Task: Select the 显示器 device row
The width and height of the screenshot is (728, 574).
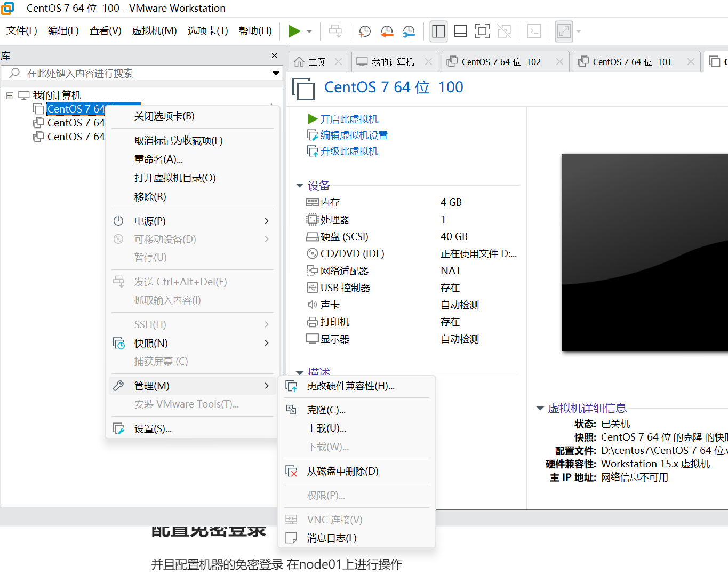Action: [x=412, y=339]
